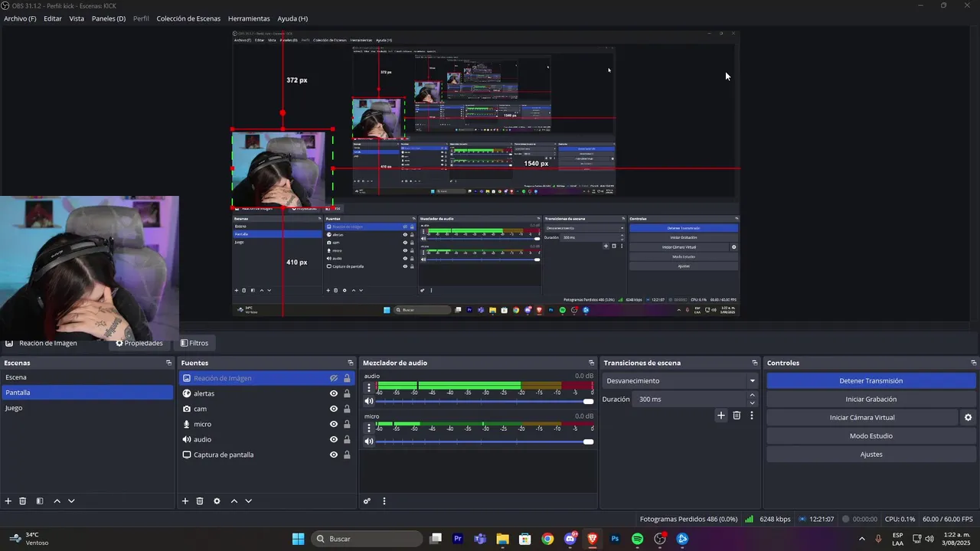The height and width of the screenshot is (551, 980).
Task: Hide the alertas source
Action: click(x=334, y=393)
